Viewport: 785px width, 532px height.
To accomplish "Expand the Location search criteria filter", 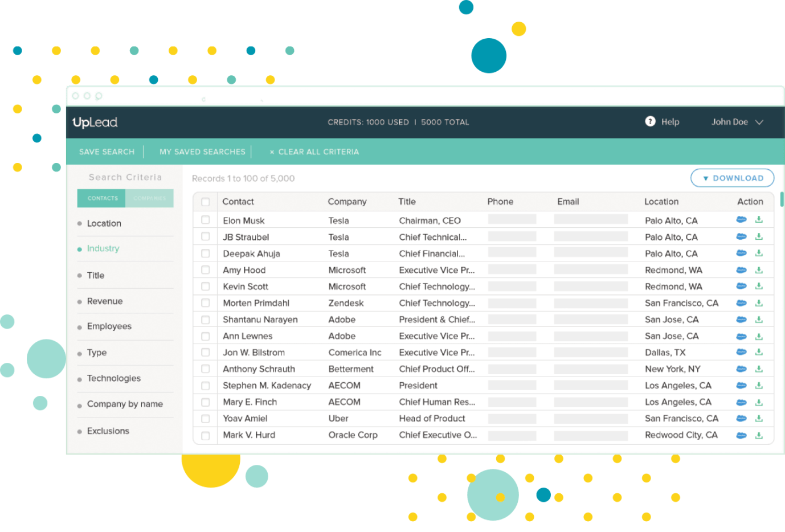I will (104, 223).
